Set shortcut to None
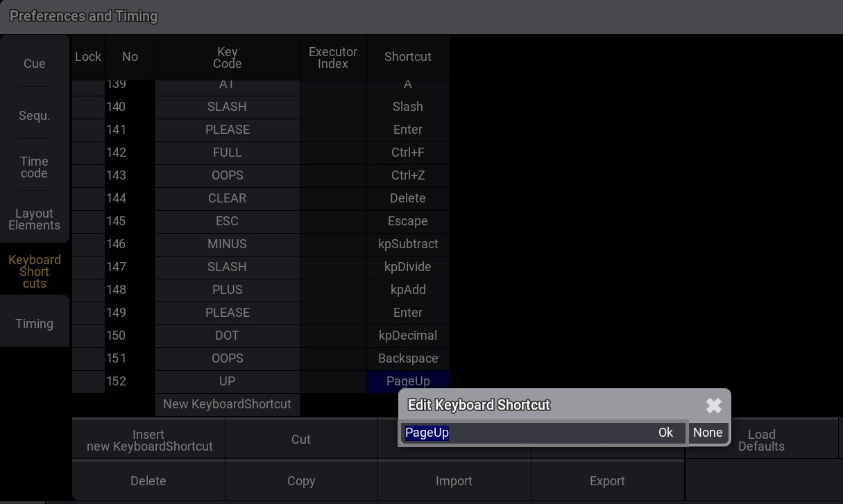 [708, 433]
